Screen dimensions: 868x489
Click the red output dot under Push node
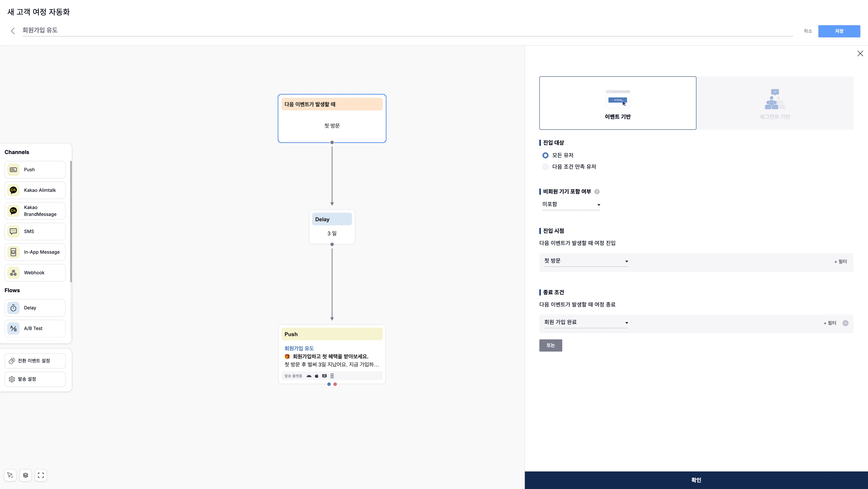(335, 384)
